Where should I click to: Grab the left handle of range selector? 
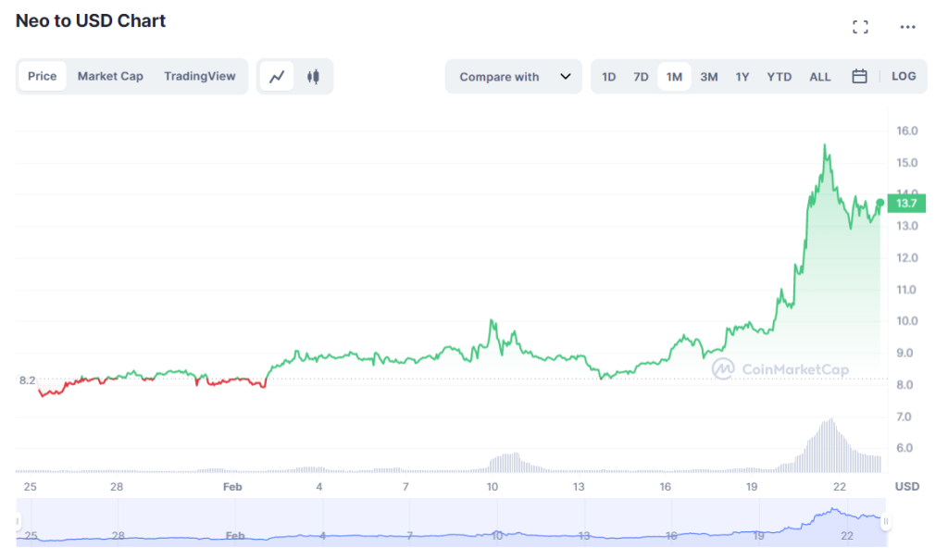(x=18, y=521)
